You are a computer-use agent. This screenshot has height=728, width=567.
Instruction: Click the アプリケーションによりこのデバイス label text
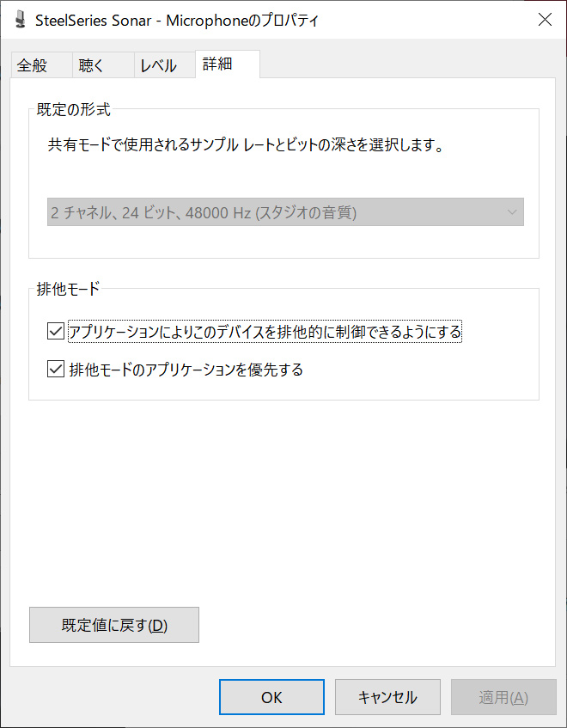[x=265, y=331]
